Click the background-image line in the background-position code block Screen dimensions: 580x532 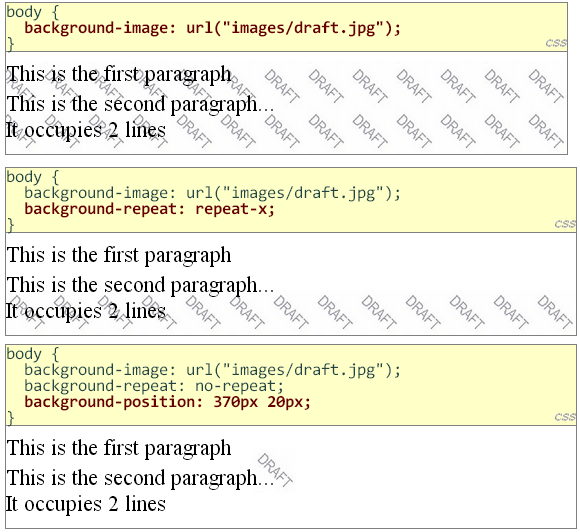pyautogui.click(x=212, y=370)
